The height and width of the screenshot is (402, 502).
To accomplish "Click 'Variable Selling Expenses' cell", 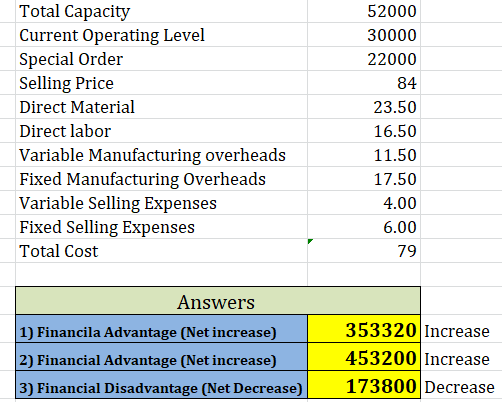I will pyautogui.click(x=161, y=203).
